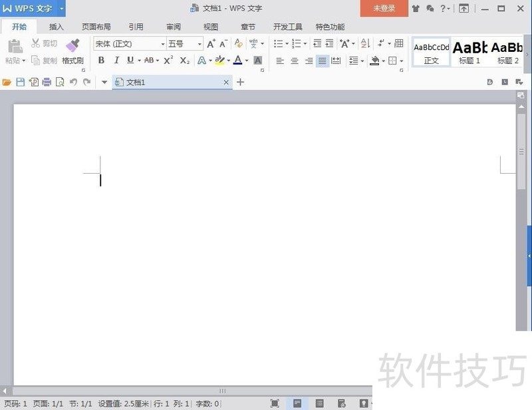Click the 未登录 login button
532x410 pixels.
click(384, 9)
